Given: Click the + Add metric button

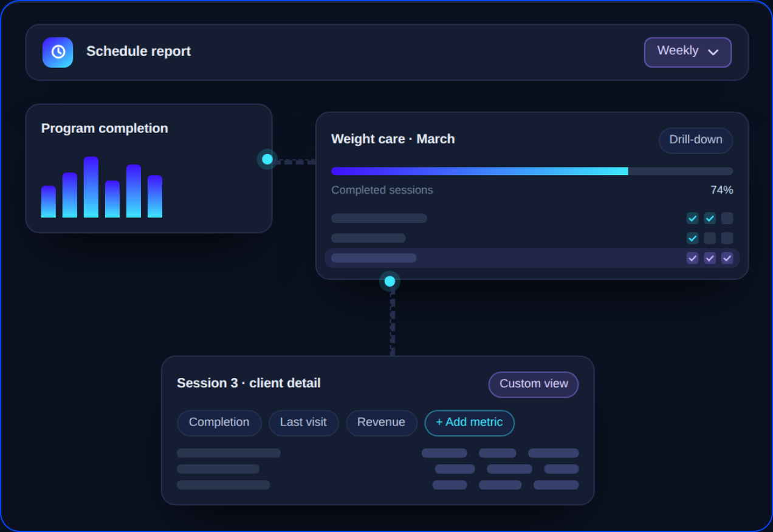Looking at the screenshot, I should pyautogui.click(x=469, y=423).
